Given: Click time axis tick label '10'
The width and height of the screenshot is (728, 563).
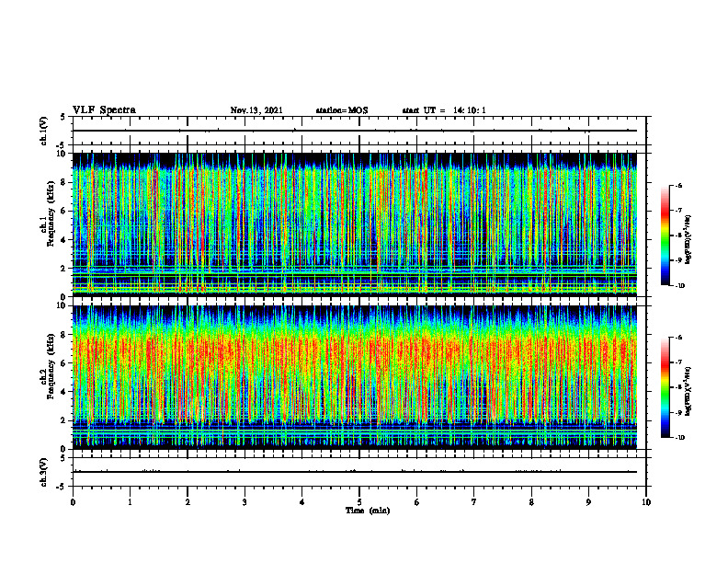Looking at the screenshot, I should click(646, 502).
